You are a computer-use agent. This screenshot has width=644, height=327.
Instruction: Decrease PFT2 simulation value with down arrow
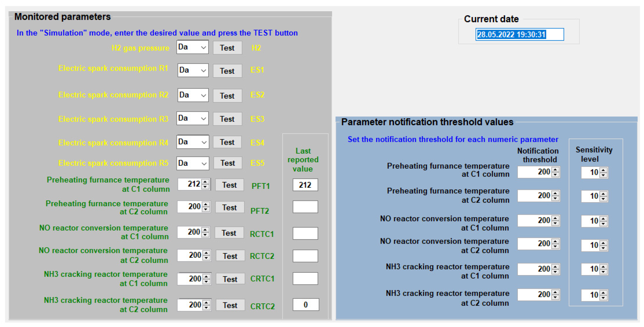206,209
